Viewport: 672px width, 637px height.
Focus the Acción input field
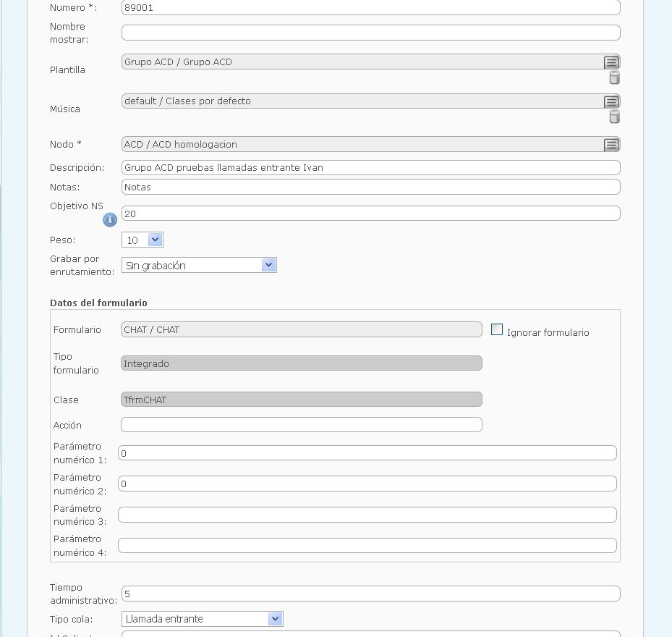click(302, 425)
